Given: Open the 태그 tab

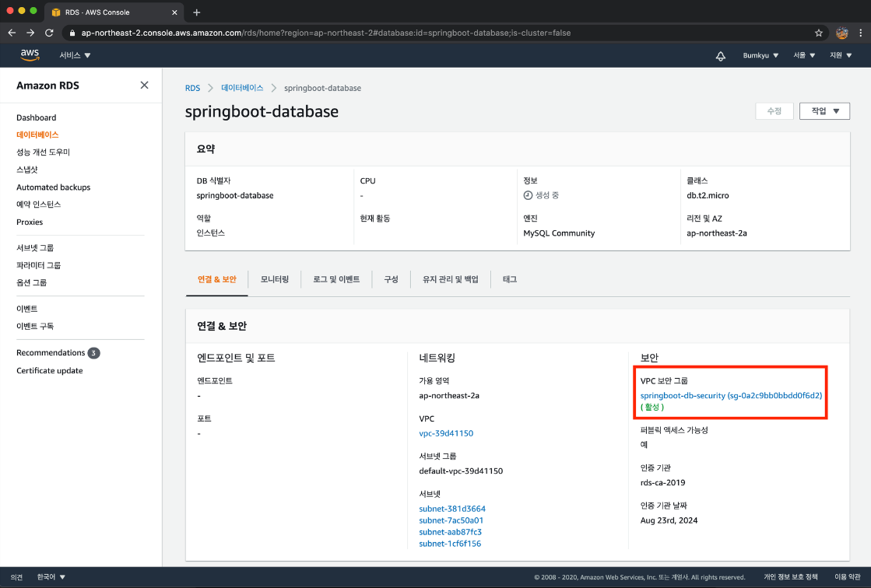Looking at the screenshot, I should pyautogui.click(x=510, y=279).
